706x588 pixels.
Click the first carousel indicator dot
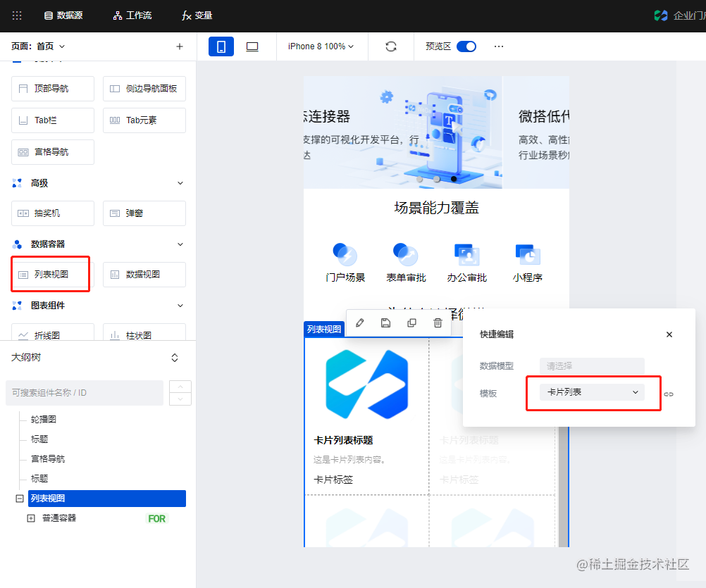(420, 179)
